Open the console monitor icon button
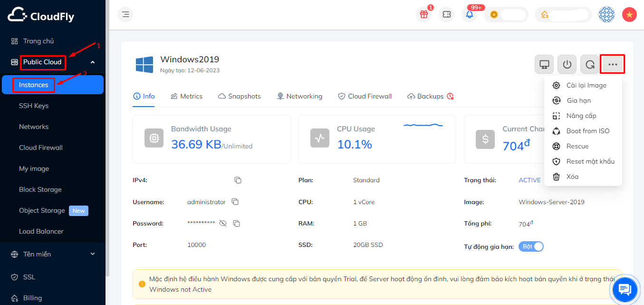644x305 pixels. (x=544, y=64)
